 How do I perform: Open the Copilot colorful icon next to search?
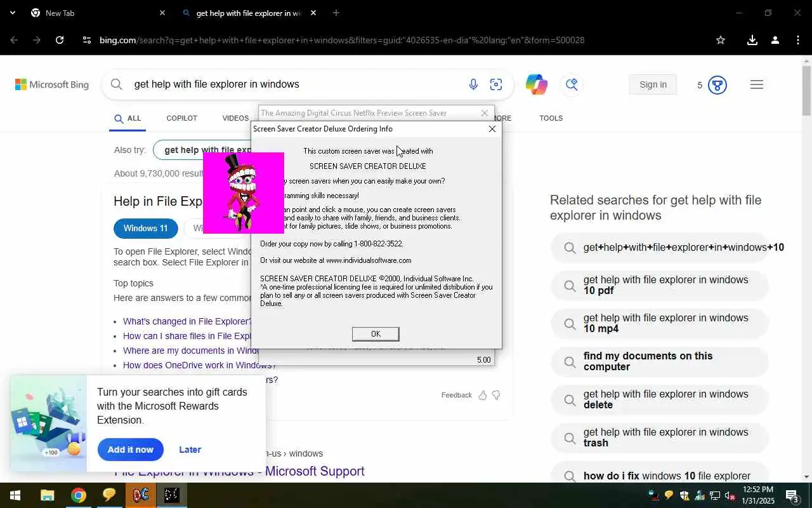pyautogui.click(x=536, y=84)
